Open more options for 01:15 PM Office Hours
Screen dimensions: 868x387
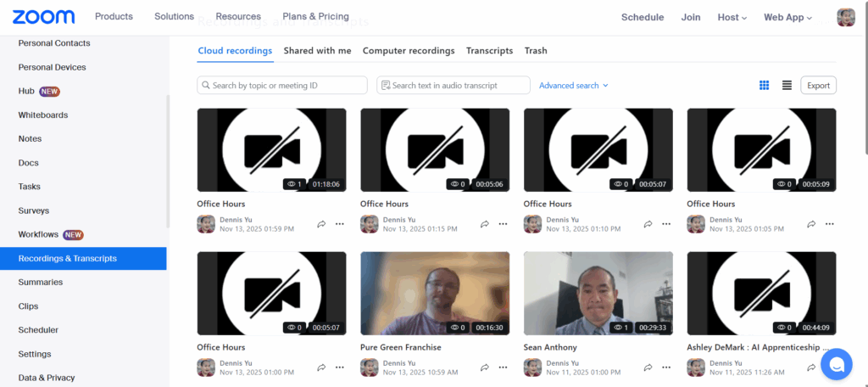coord(503,224)
